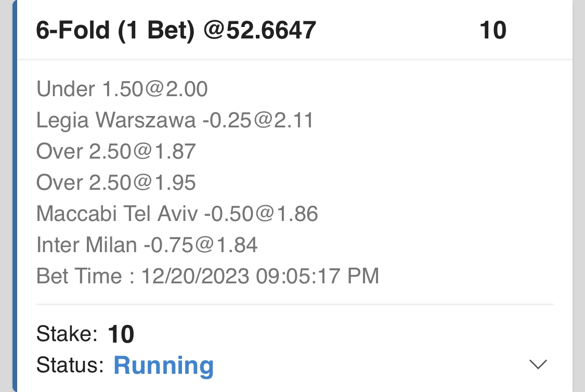Open the Running status link

(x=163, y=365)
